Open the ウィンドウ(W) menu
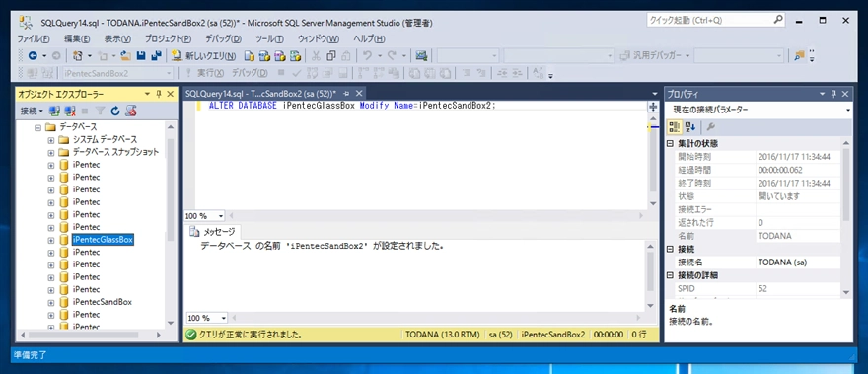The height and width of the screenshot is (374, 868). click(x=319, y=39)
